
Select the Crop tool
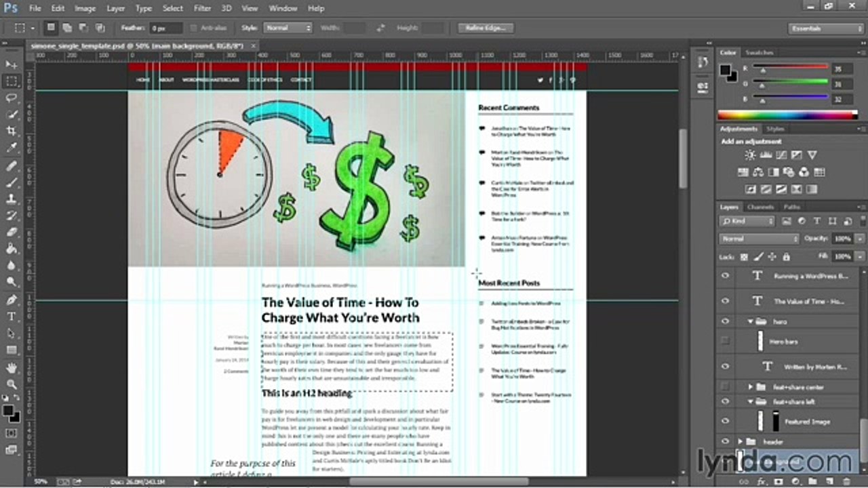12,131
